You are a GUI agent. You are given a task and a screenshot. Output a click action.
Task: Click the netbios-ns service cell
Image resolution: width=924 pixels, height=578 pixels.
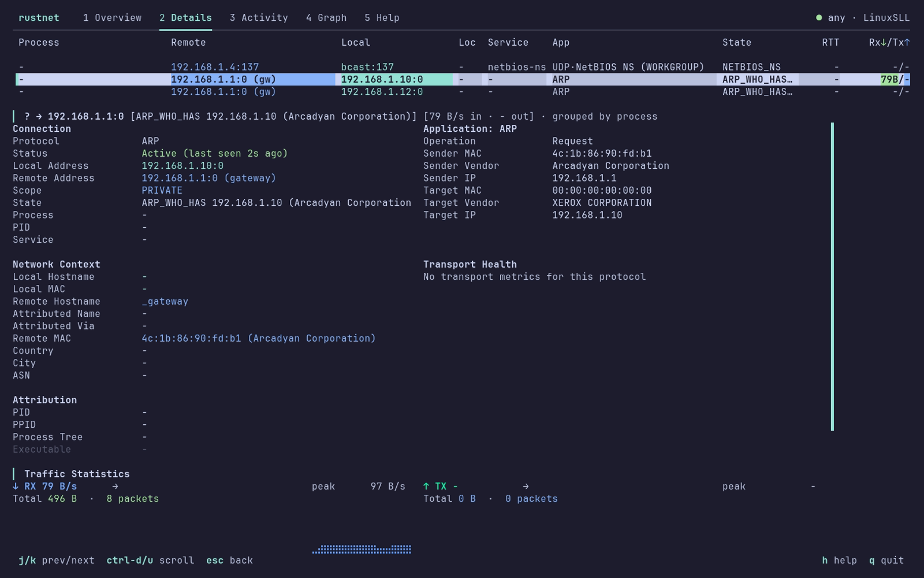coord(516,67)
